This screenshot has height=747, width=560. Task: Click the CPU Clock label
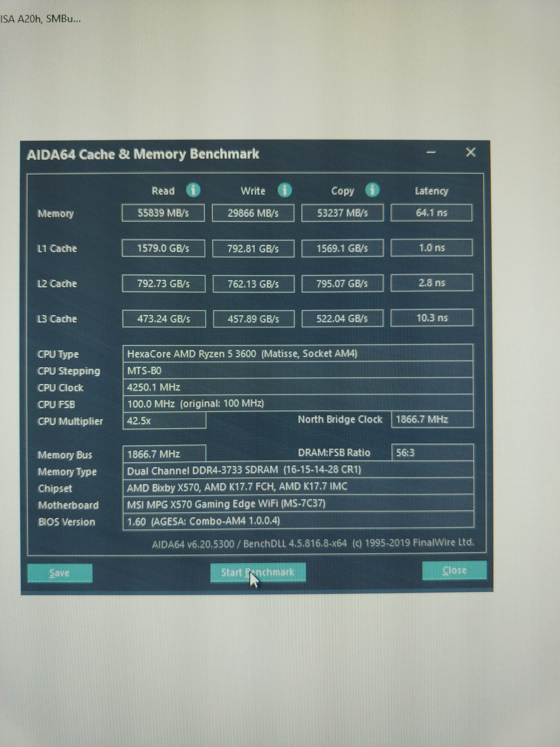[61, 388]
